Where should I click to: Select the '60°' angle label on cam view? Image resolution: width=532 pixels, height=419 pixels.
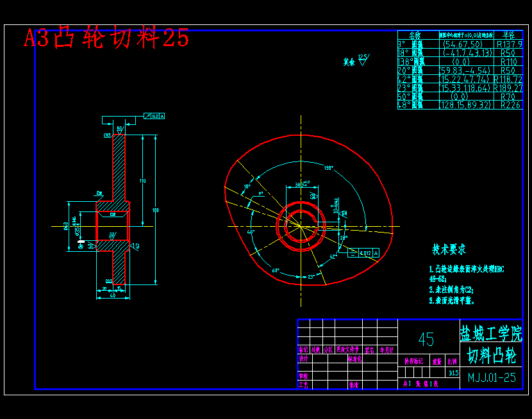coord(276,270)
